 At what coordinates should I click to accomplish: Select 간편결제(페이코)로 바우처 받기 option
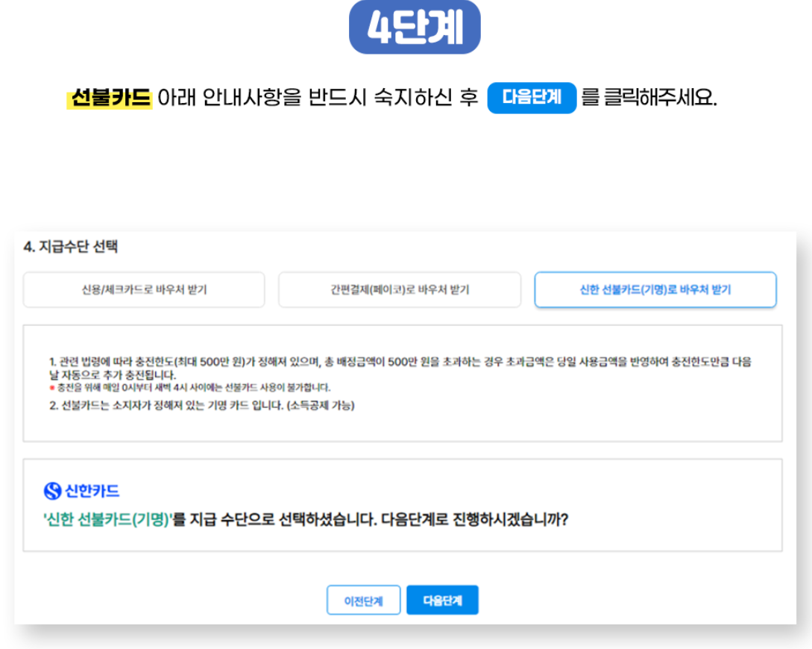[x=399, y=289]
